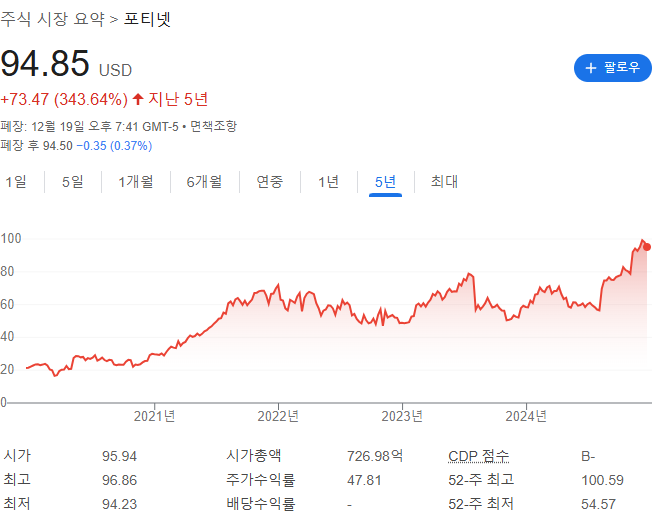Click the 최고 value 96.86

coord(119,480)
